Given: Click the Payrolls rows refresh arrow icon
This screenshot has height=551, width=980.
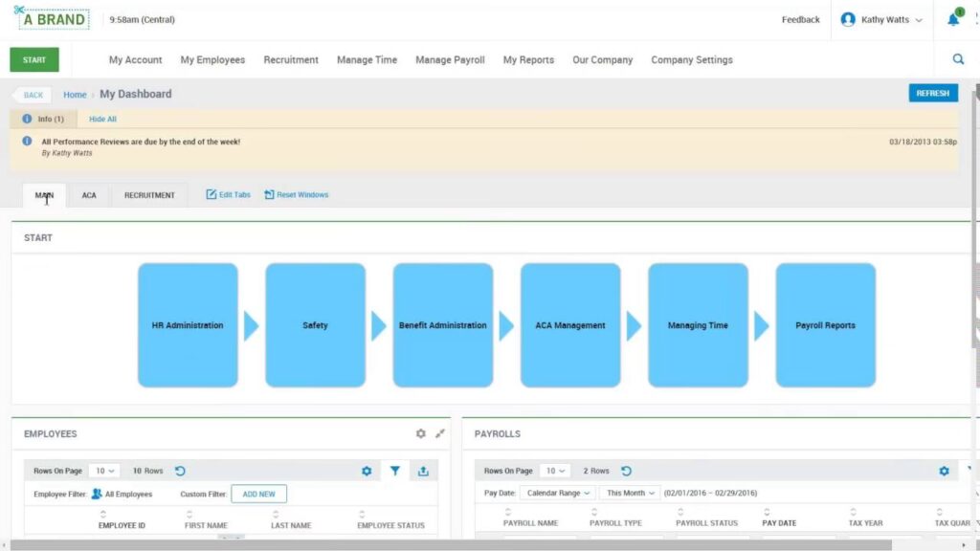Looking at the screenshot, I should pyautogui.click(x=626, y=471).
